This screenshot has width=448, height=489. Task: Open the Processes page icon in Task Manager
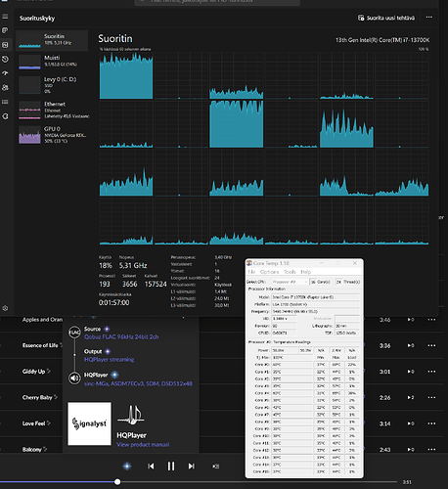5,30
